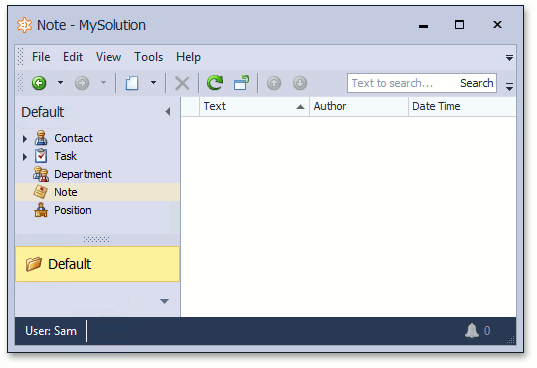Click the grid row indicator header cell

coord(190,106)
